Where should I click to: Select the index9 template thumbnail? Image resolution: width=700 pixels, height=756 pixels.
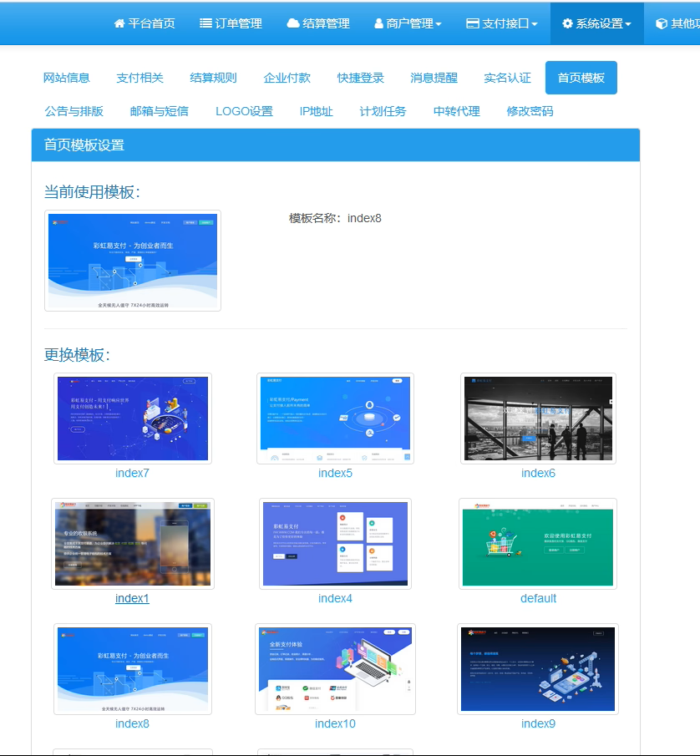pyautogui.click(x=538, y=669)
